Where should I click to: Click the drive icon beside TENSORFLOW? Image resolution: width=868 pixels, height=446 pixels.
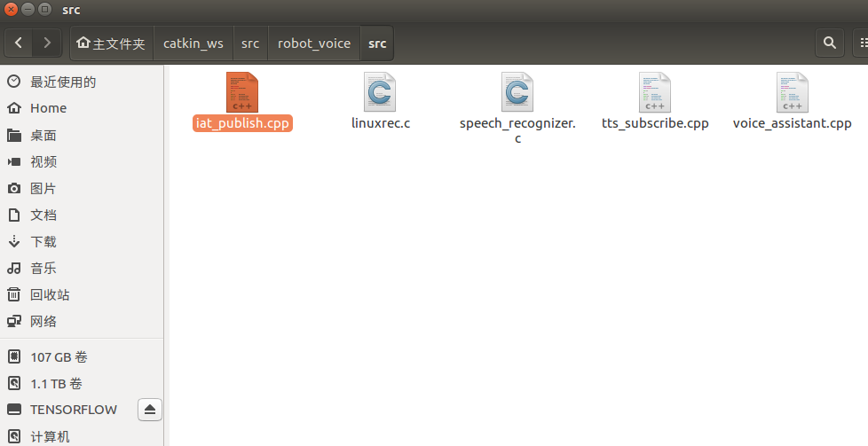(14, 410)
